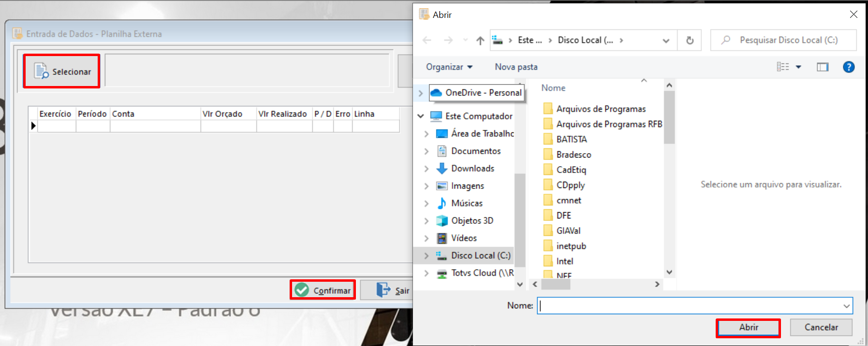Expand OneDrive - Personal tree node

[x=421, y=93]
